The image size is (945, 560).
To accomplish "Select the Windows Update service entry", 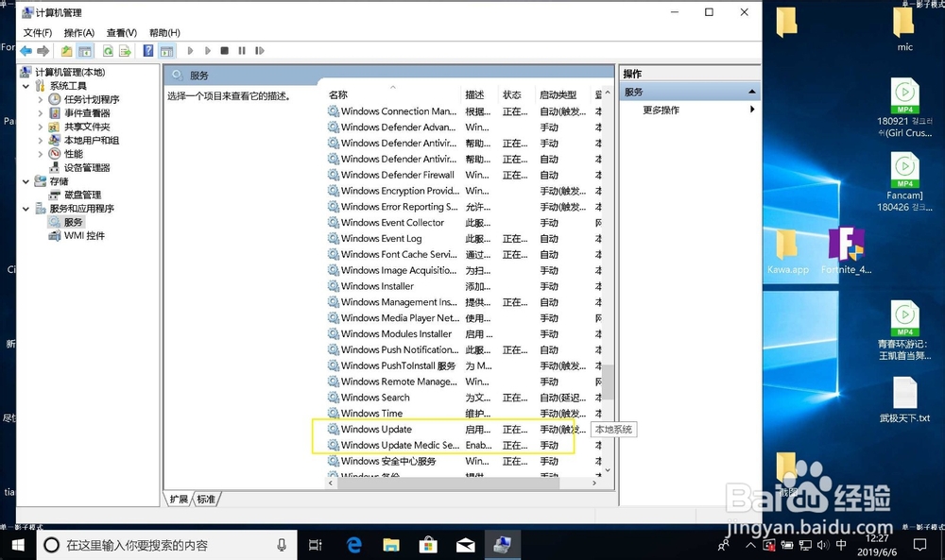I will tap(378, 429).
